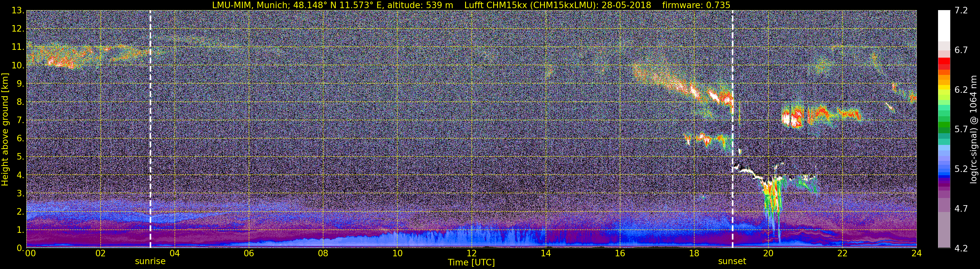
Task: Click the '4.' height axis tick label
Action: [x=20, y=175]
